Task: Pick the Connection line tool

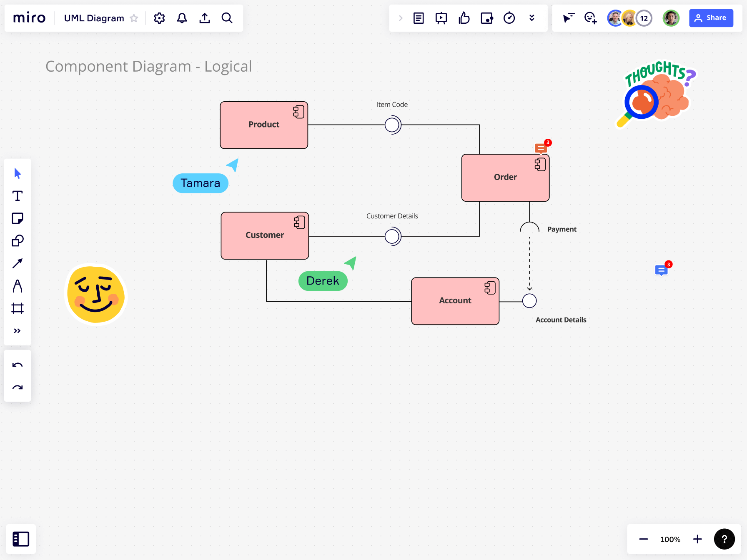Action: [18, 263]
